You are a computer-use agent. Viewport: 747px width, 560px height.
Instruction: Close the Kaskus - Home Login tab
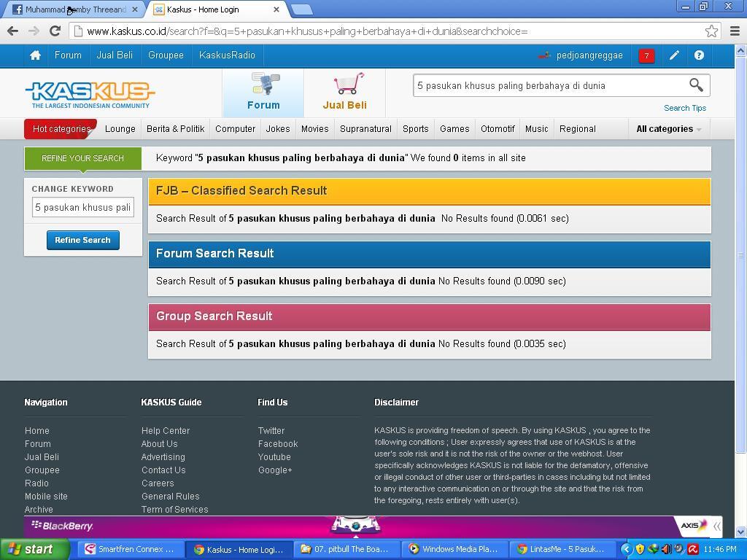pos(276,9)
